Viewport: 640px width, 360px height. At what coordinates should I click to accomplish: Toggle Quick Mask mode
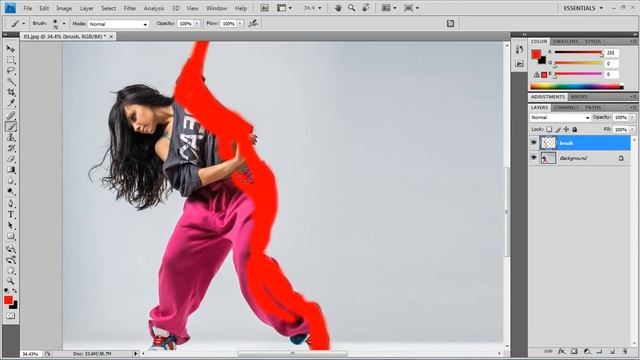[x=11, y=316]
